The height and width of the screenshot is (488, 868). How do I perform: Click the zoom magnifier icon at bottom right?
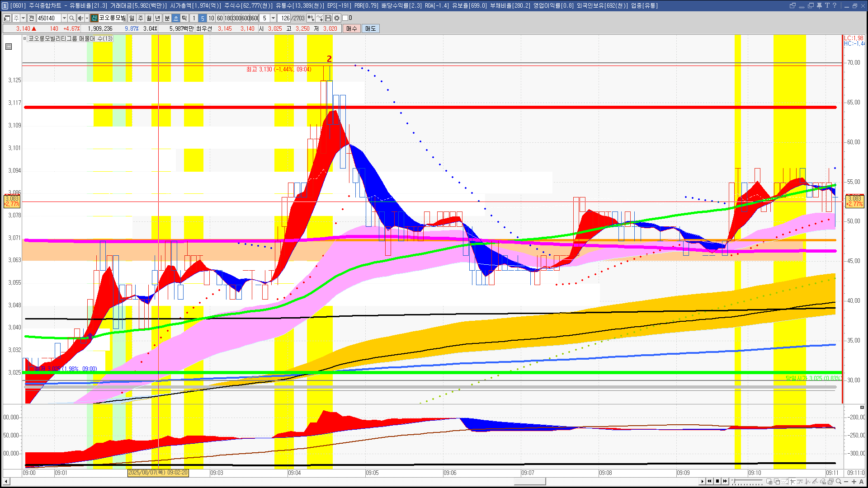(839, 482)
